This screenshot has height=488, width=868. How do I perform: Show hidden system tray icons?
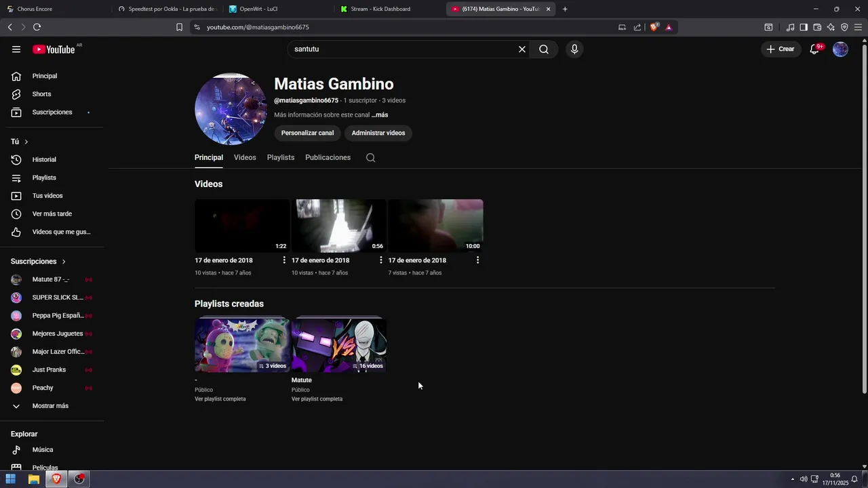tap(792, 479)
